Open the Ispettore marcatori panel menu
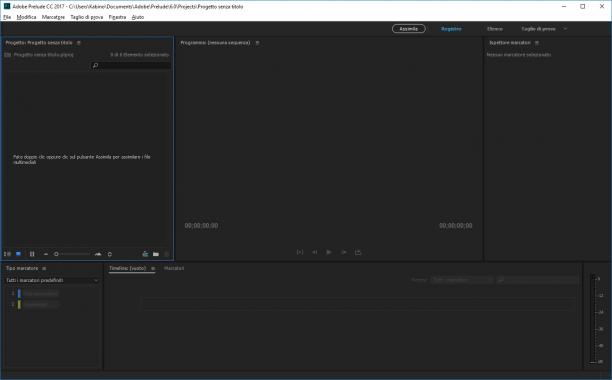The height and width of the screenshot is (380, 612). tap(537, 43)
